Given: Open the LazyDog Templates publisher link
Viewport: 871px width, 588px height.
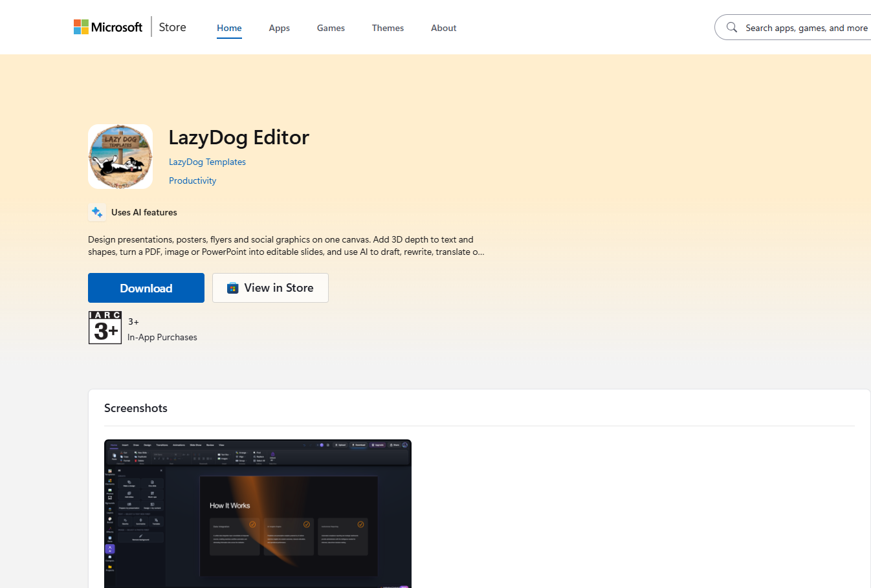Looking at the screenshot, I should coord(207,162).
